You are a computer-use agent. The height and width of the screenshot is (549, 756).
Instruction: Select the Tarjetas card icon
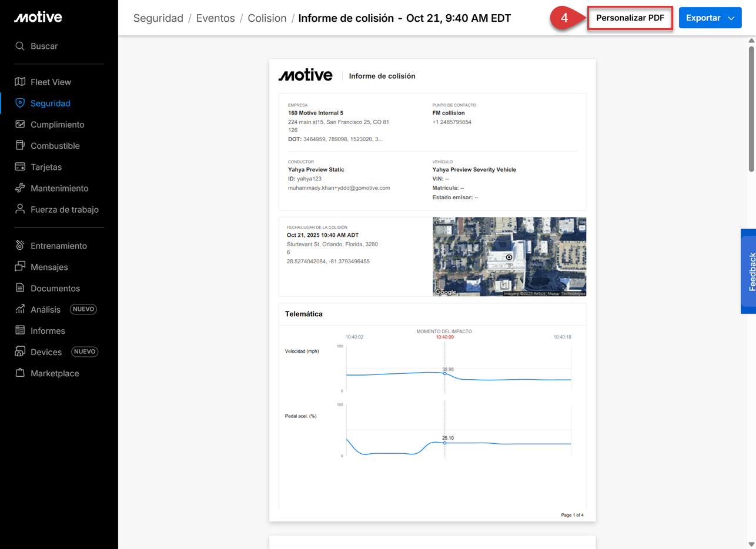[x=20, y=167]
